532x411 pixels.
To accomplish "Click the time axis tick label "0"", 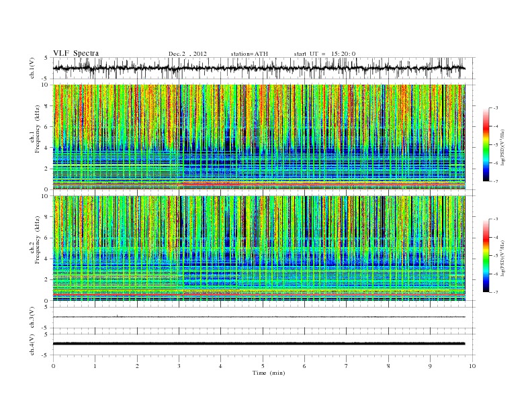I will tap(53, 366).
